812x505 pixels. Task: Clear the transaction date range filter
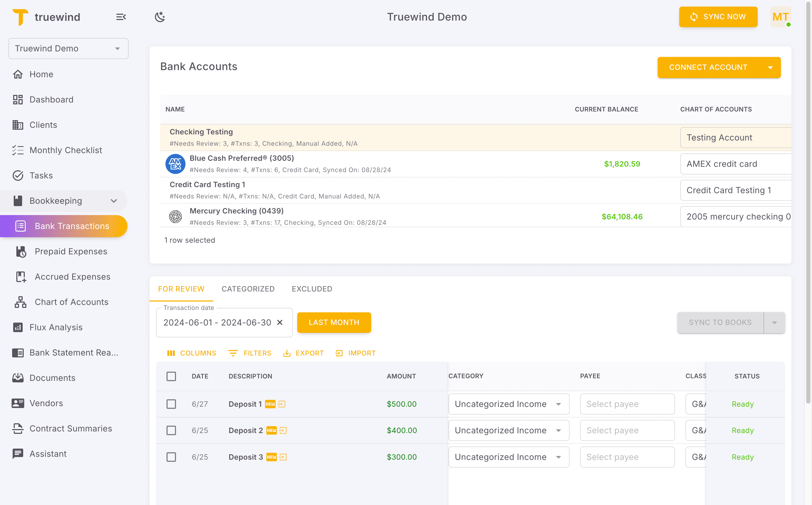(x=280, y=322)
